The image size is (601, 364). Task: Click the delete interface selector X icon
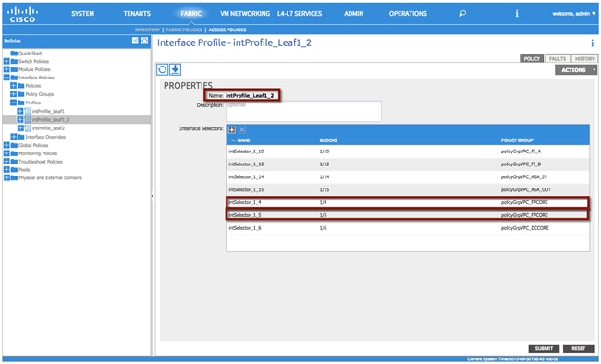pos(242,130)
